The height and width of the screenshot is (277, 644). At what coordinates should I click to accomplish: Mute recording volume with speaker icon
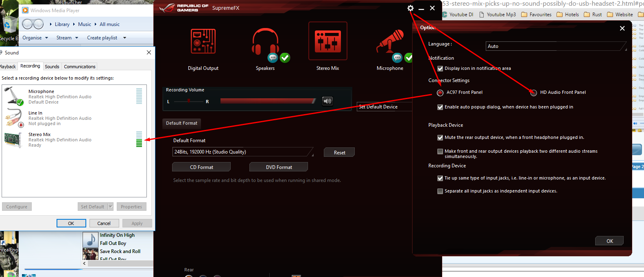pyautogui.click(x=327, y=101)
